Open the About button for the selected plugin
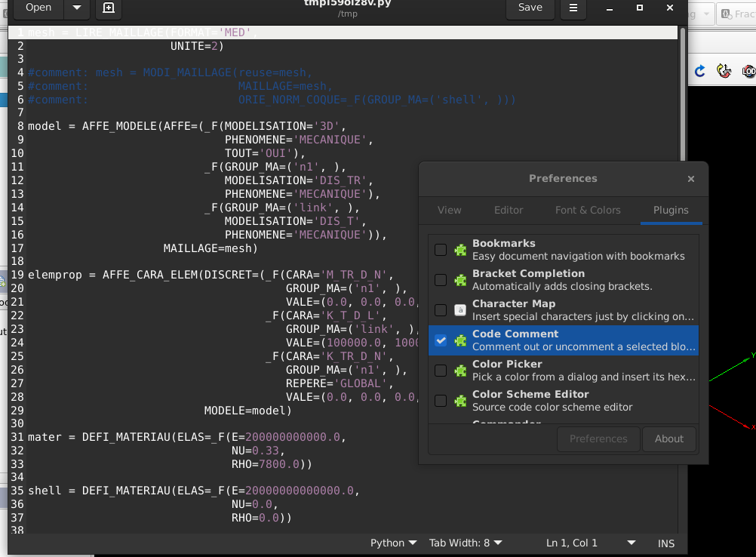This screenshot has width=756, height=557. click(x=668, y=439)
